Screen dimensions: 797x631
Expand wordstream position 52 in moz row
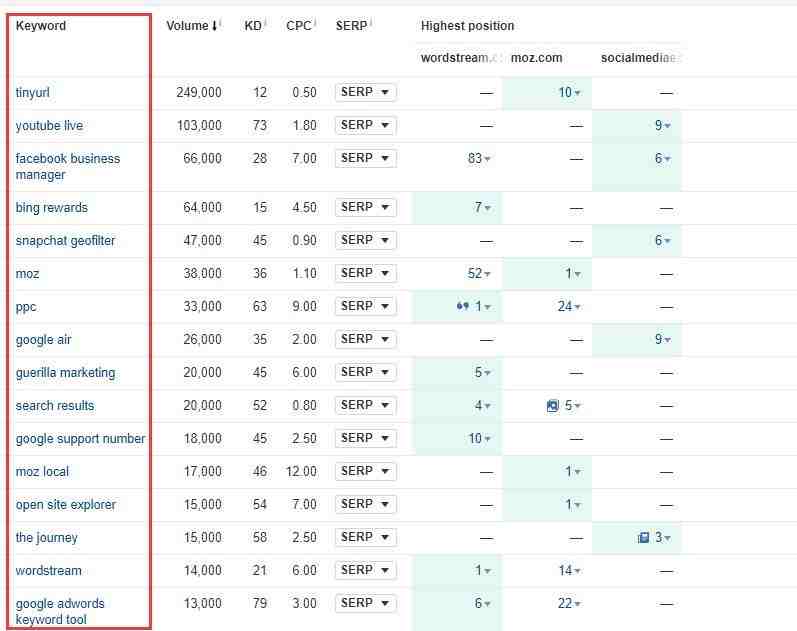tap(479, 274)
